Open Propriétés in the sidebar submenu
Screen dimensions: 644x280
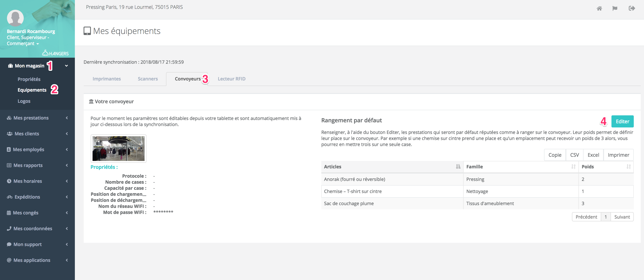click(x=29, y=79)
